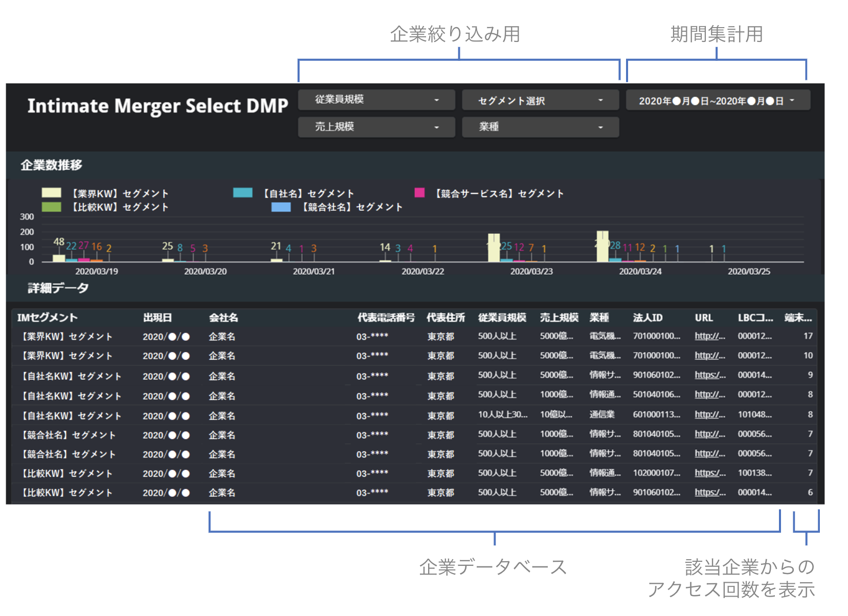Click the tall bar for 2020/03/23

[x=494, y=248]
